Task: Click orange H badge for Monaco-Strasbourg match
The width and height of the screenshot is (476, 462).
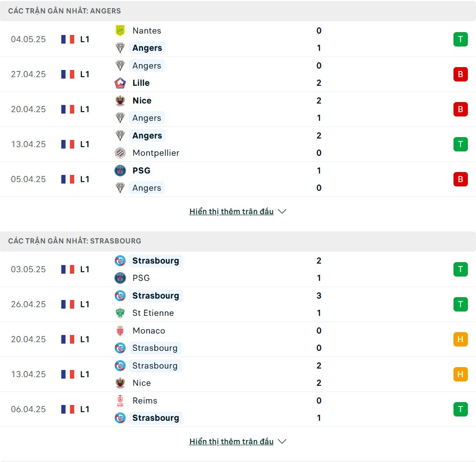Action: click(x=461, y=339)
